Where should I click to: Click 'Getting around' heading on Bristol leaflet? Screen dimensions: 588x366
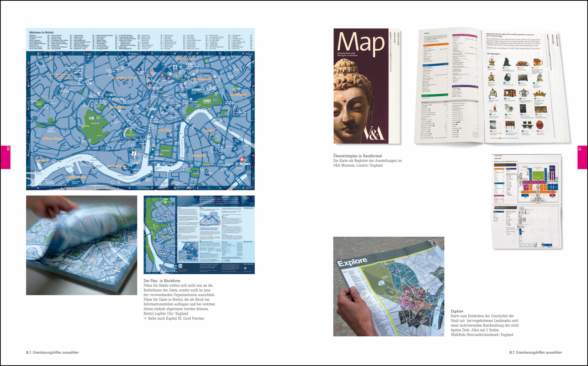coord(248,208)
